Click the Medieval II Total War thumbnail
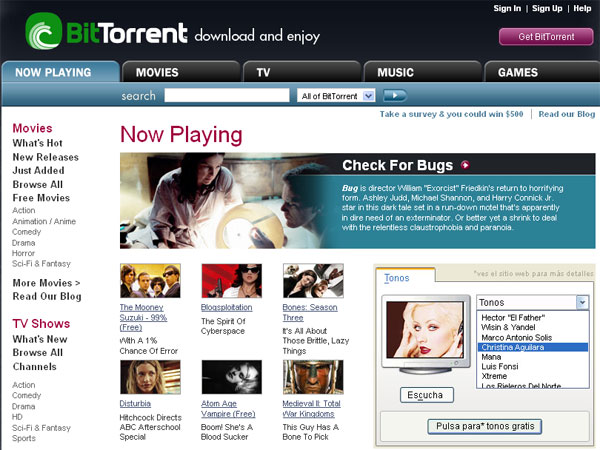This screenshot has height=450, width=600. pyautogui.click(x=313, y=377)
